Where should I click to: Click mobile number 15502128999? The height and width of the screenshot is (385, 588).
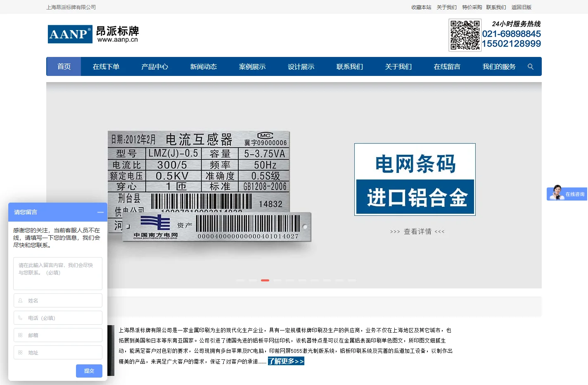(512, 44)
